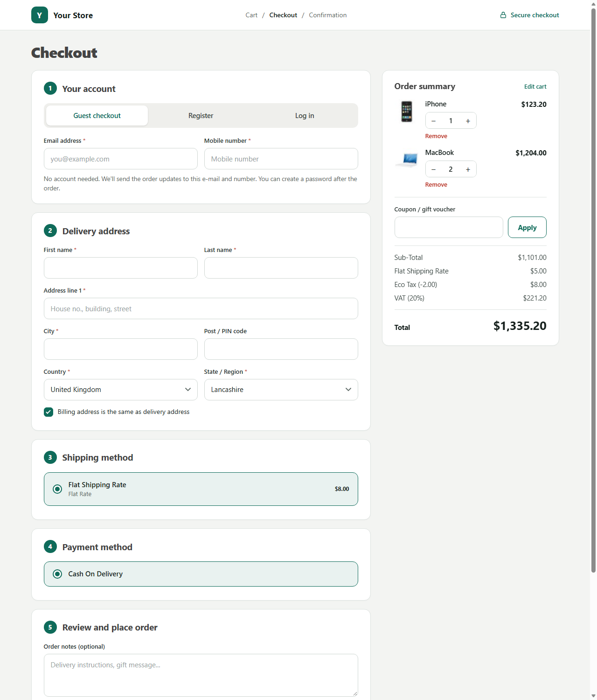Focus the Last name field
Screen dimensions: 597x700
point(281,268)
